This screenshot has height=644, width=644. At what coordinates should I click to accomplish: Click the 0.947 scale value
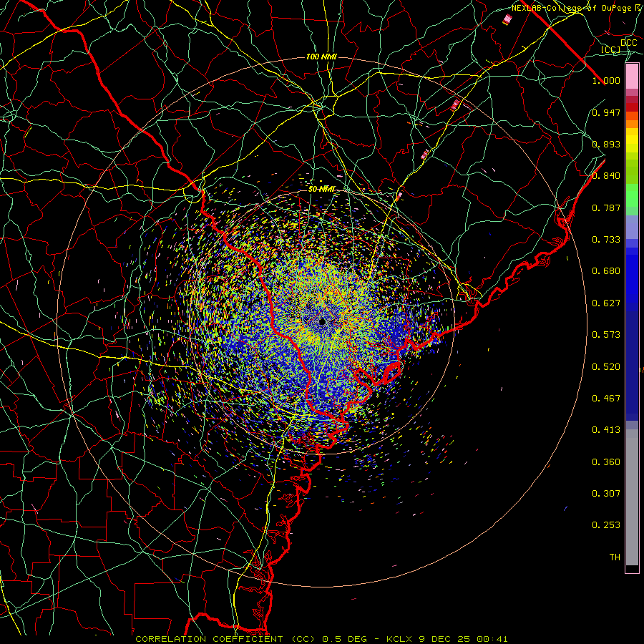606,112
